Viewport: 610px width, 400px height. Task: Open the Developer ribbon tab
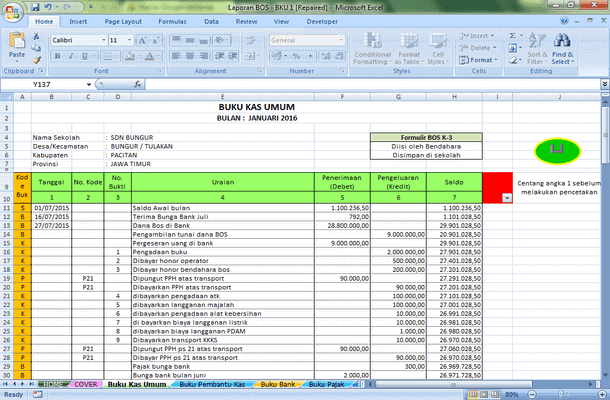[322, 21]
